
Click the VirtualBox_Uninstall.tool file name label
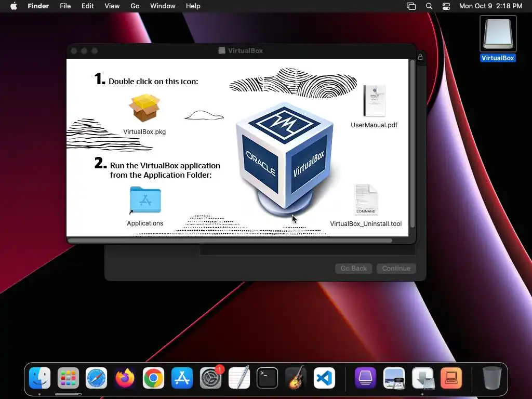366,224
